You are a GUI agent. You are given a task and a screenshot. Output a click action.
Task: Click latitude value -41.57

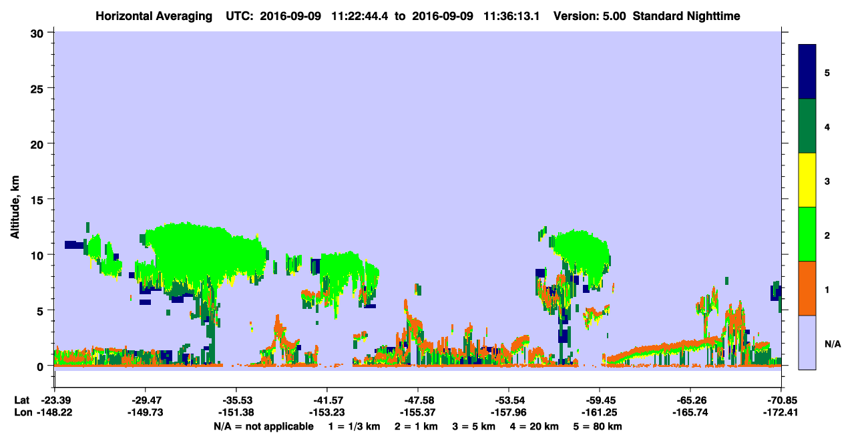point(327,400)
